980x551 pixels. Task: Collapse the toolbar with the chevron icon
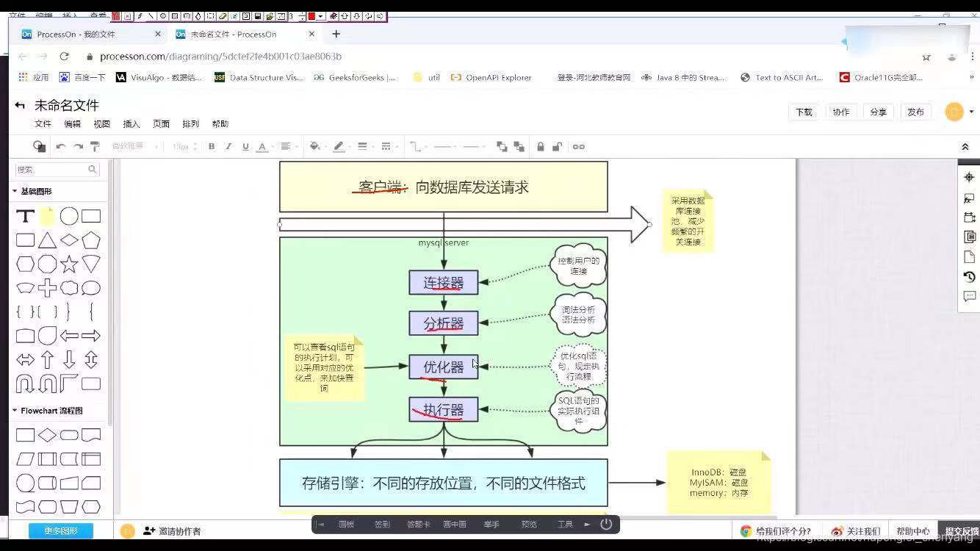pyautogui.click(x=966, y=146)
